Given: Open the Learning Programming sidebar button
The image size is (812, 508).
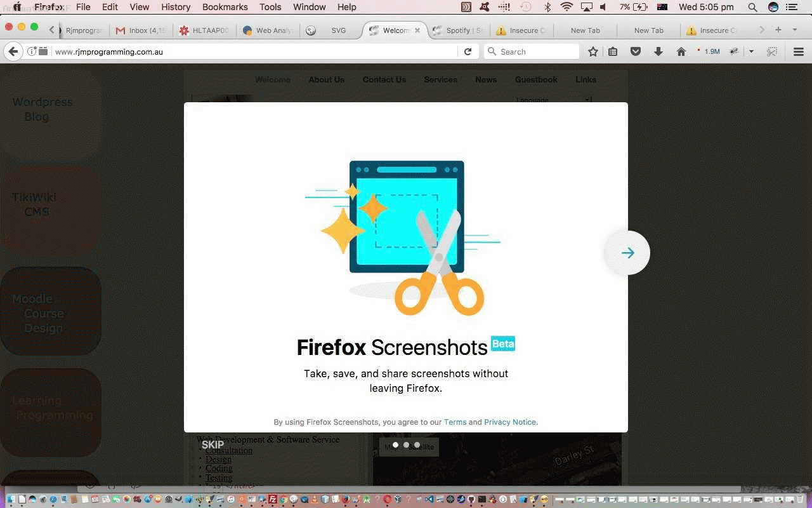Looking at the screenshot, I should coord(51,412).
